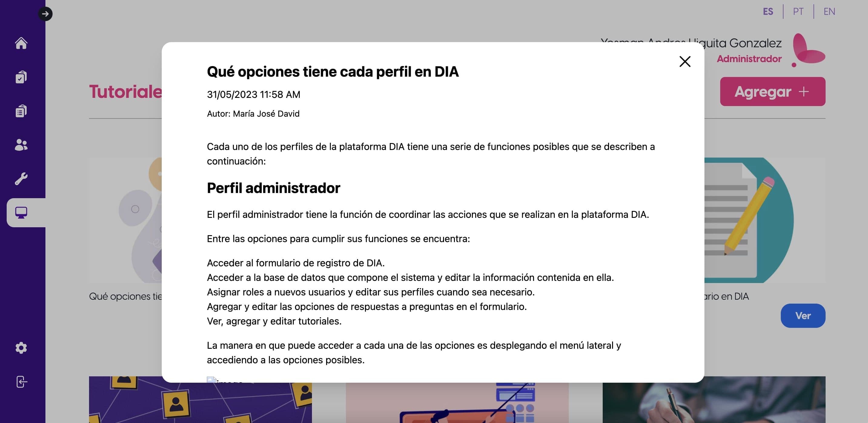868x423 pixels.
Task: Open the clipboard list icon in the sidebar
Action: pyautogui.click(x=21, y=111)
